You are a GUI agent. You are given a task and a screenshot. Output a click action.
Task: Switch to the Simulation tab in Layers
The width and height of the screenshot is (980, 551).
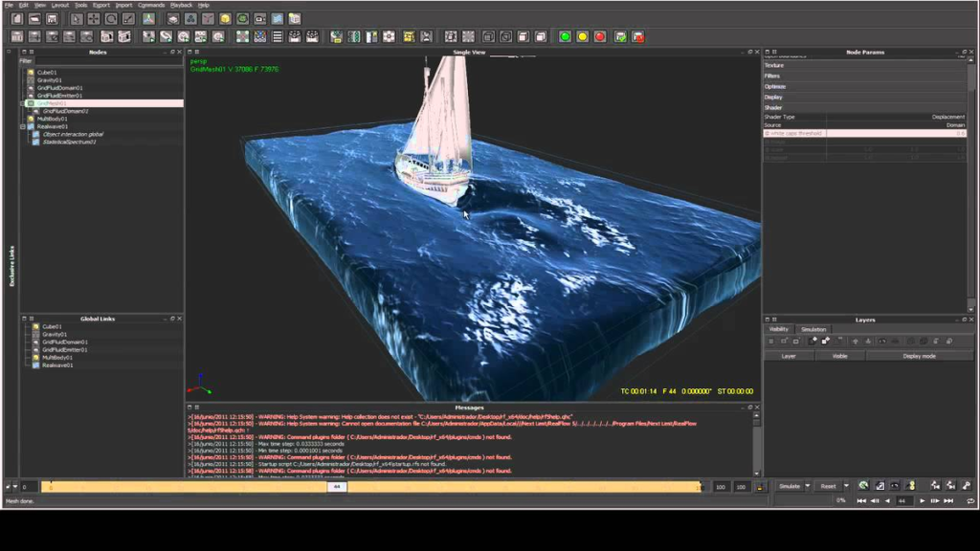[813, 329]
